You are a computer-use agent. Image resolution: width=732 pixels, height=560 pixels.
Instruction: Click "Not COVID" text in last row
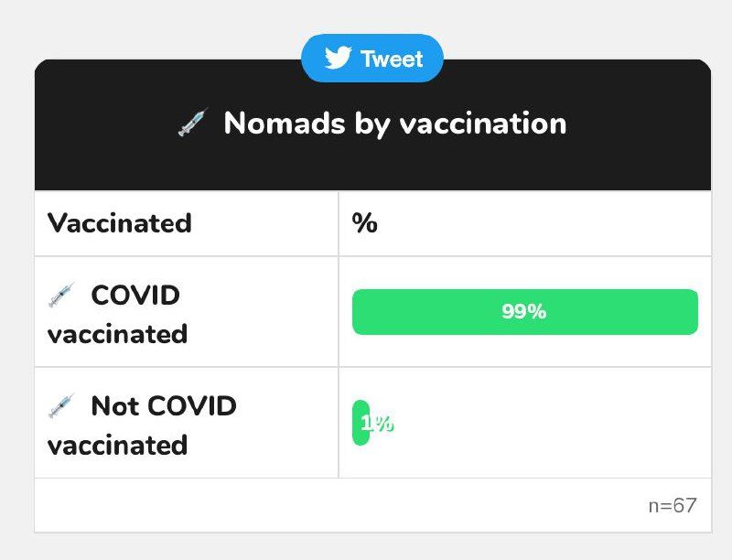click(x=164, y=406)
